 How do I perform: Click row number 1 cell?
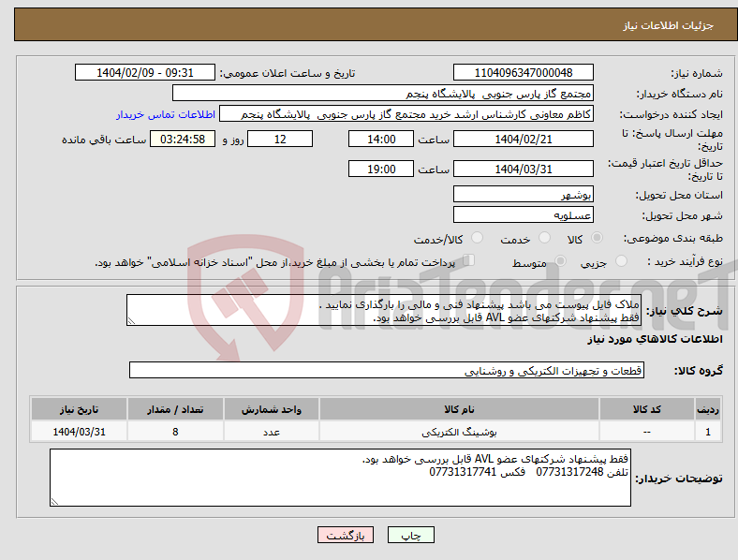(708, 432)
